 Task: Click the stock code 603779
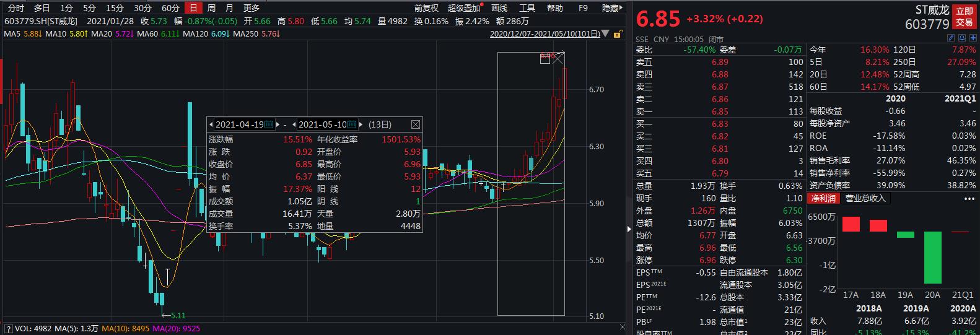(x=927, y=24)
